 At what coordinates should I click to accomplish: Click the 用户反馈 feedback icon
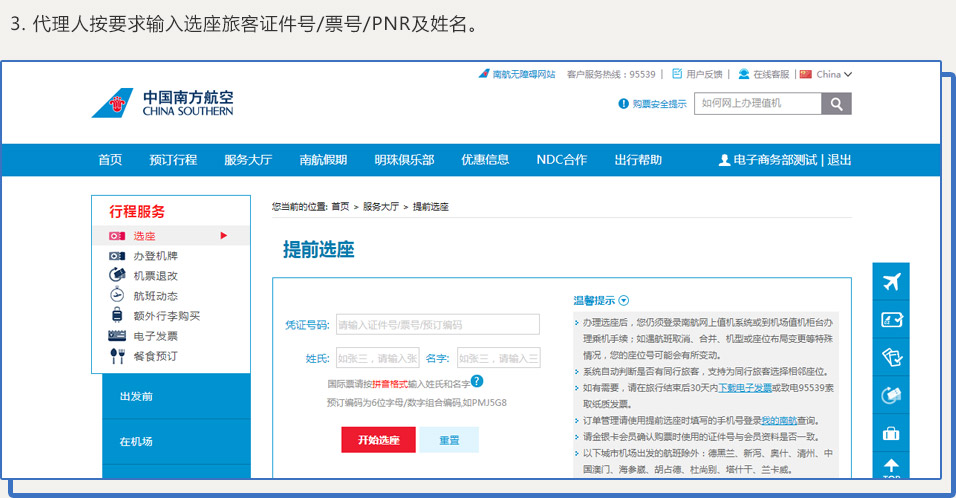tap(677, 74)
